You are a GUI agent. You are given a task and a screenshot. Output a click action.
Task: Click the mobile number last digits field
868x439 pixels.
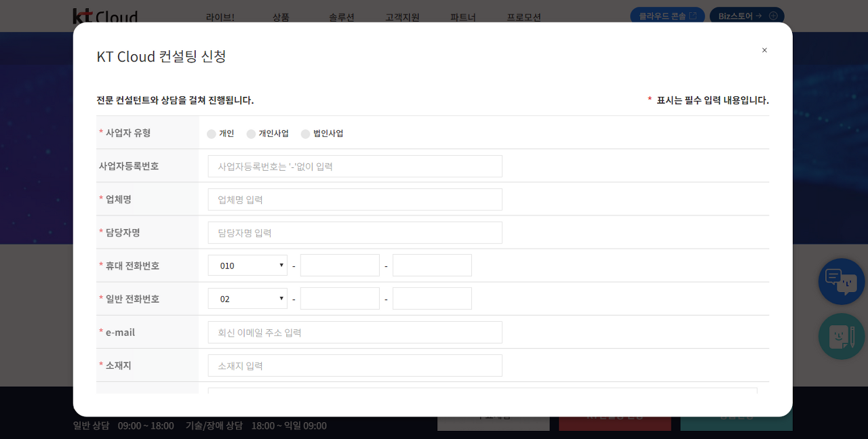tap(432, 265)
